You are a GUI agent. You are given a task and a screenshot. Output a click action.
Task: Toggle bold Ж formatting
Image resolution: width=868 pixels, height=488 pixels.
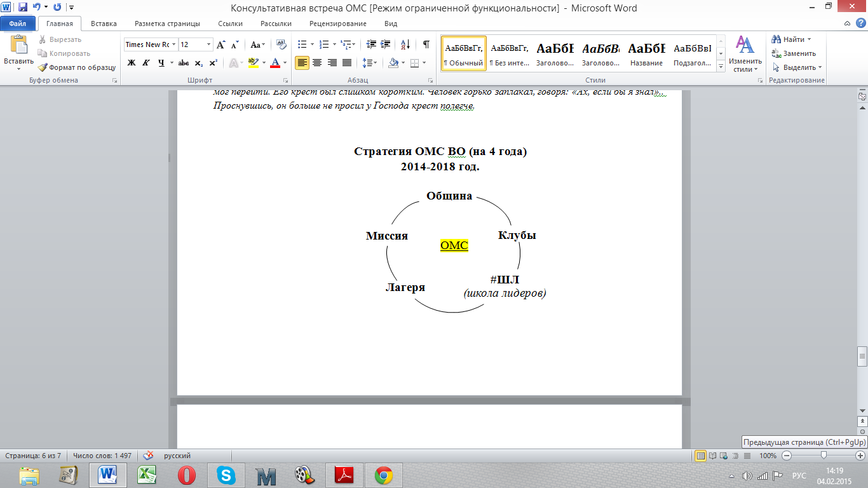[x=132, y=63]
